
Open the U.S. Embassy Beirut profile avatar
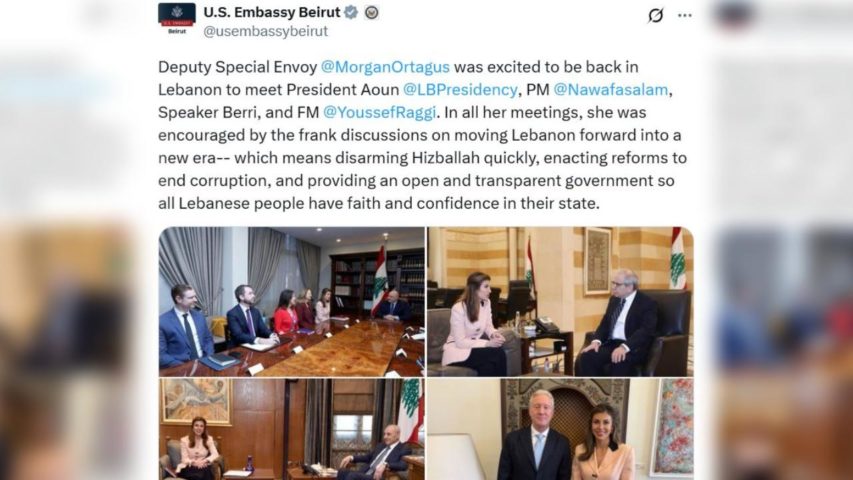(x=177, y=18)
